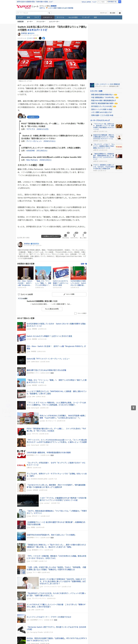Click the Yahoo! JAPAN news logo
Viewport: 138px width, 644px height.
point(27,7)
